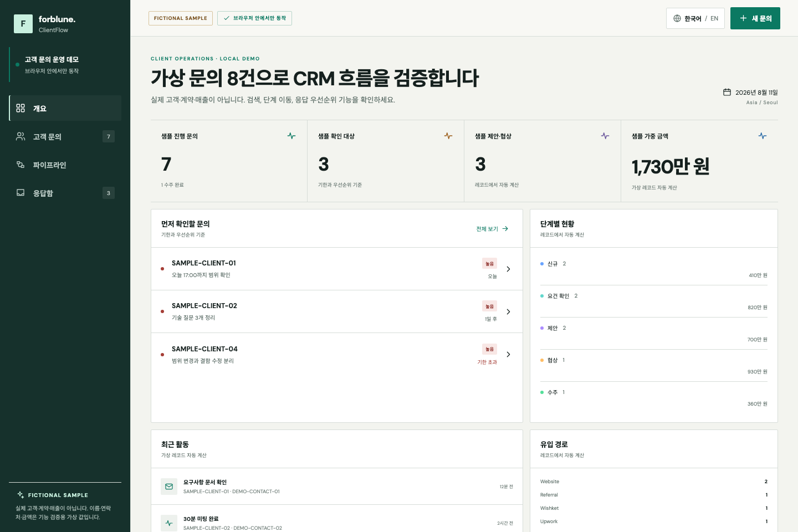Click the 7 count badge beside 고객 문의
This screenshot has width=798, height=532.
coord(109,136)
